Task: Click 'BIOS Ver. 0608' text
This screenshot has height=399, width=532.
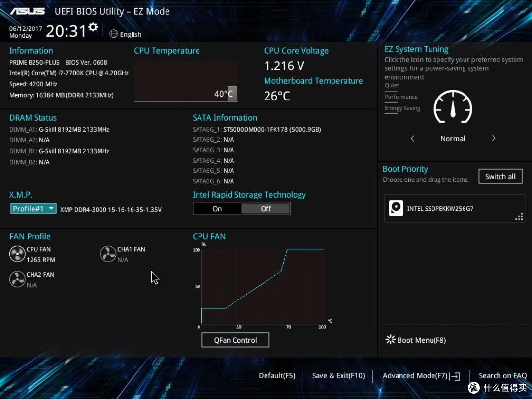Action: [x=86, y=63]
